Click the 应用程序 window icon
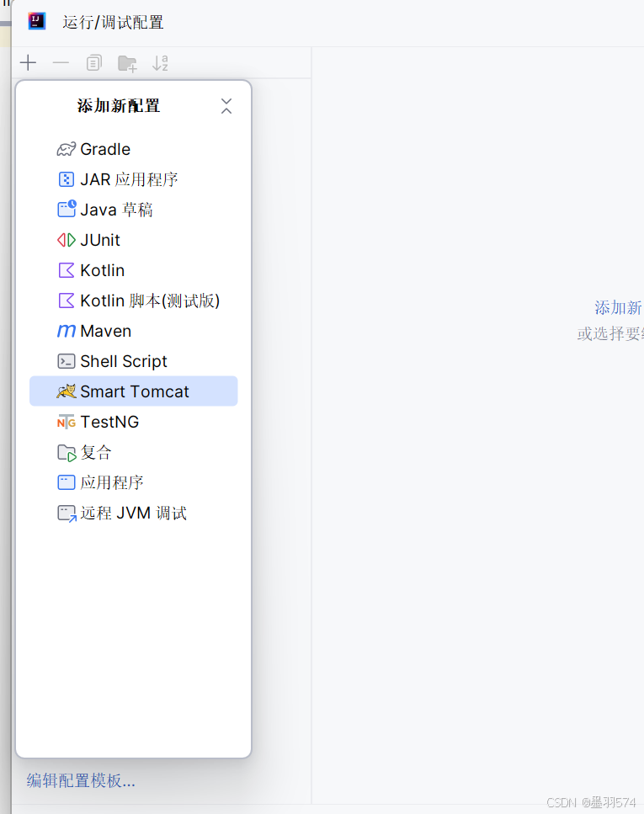The width and height of the screenshot is (644, 814). 66,483
